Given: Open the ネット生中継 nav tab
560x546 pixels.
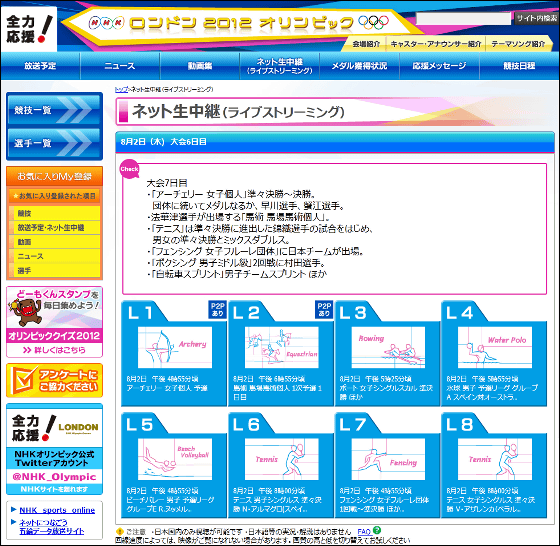Looking at the screenshot, I should pos(280,66).
